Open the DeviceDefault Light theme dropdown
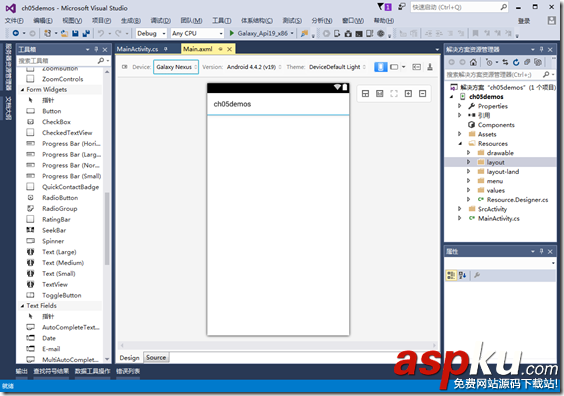Viewport: 564px width, 396px height. point(337,67)
